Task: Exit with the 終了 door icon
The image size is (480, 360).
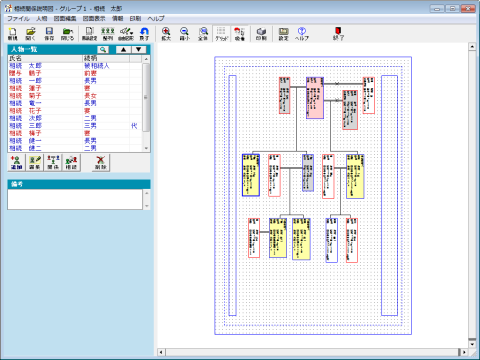Action: click(338, 34)
